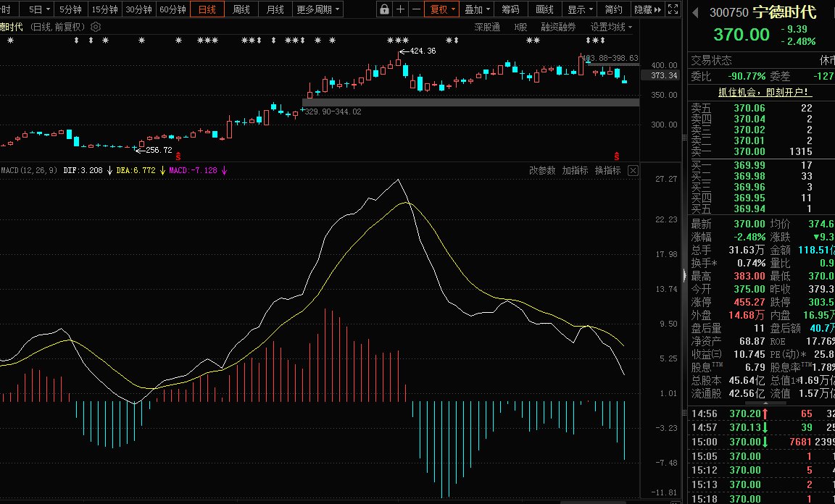Toggle 画线 drawing tools
Image resolution: width=835 pixels, height=504 pixels.
[544, 9]
